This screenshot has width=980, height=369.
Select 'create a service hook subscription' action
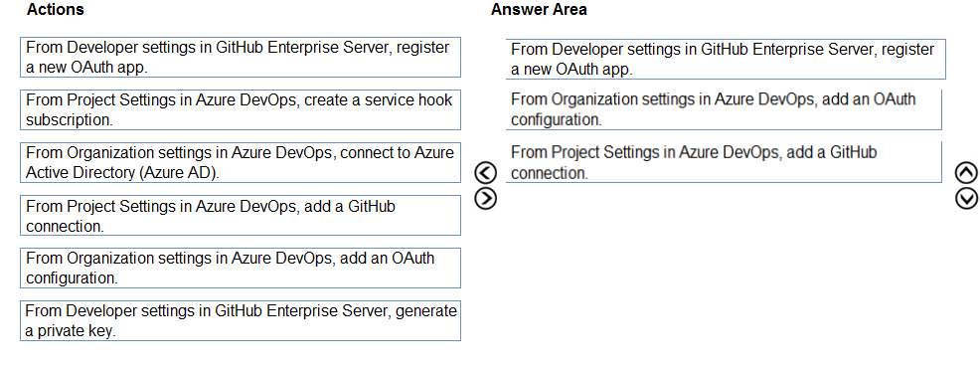click(241, 110)
